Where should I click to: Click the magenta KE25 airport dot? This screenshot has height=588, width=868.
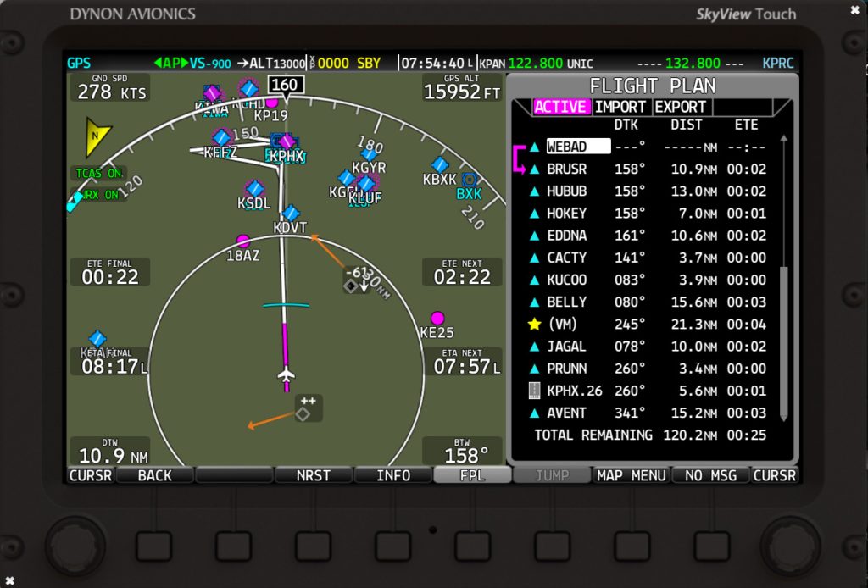click(437, 318)
